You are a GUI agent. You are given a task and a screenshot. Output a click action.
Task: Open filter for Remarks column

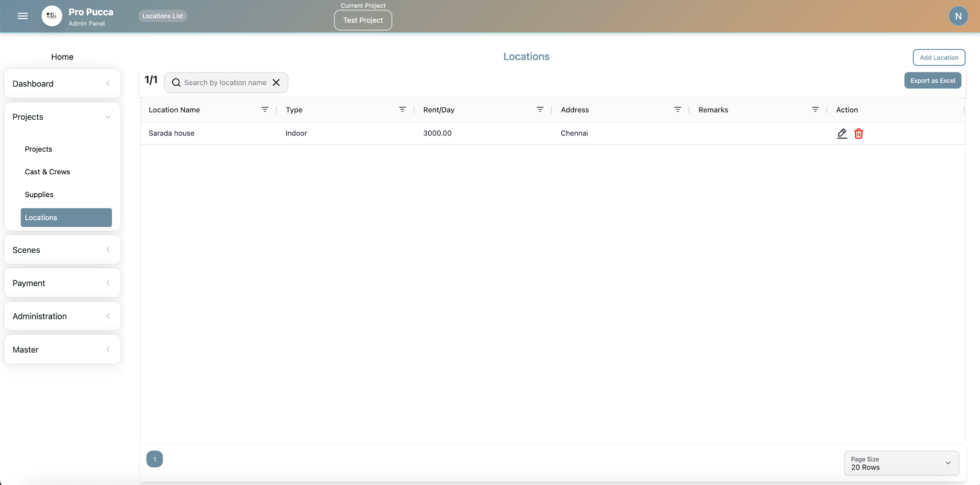(x=815, y=110)
